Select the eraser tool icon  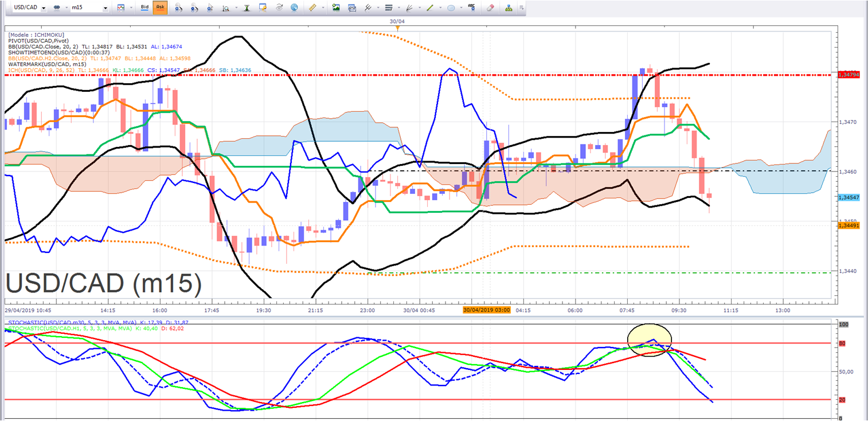coord(490,7)
